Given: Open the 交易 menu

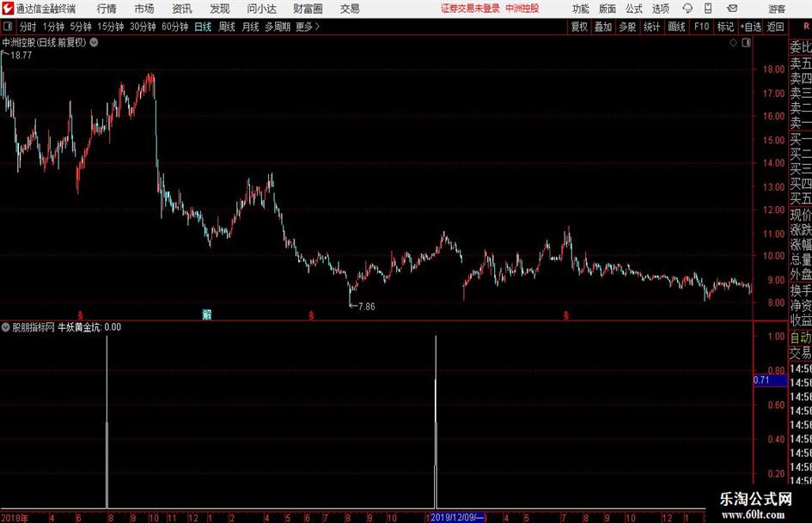Looking at the screenshot, I should (350, 9).
